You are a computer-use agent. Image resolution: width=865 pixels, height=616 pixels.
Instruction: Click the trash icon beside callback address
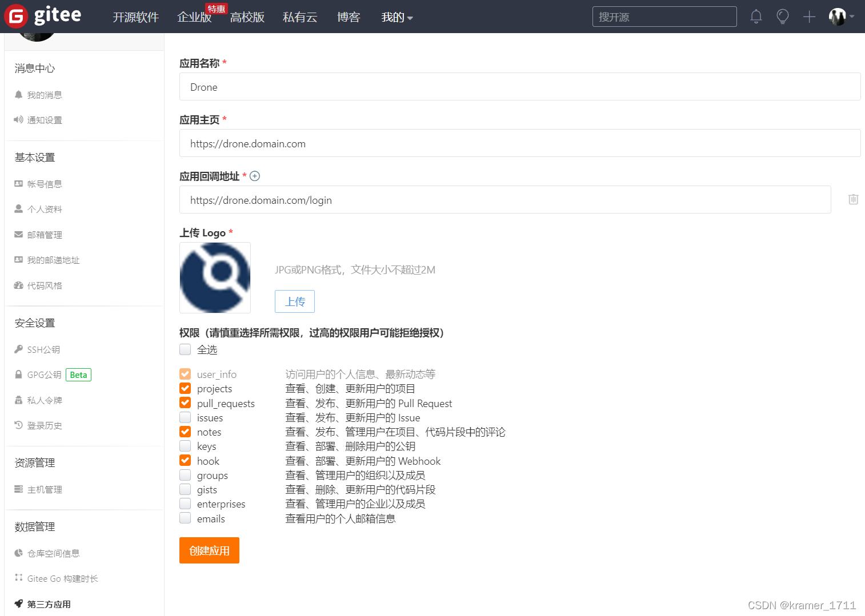pyautogui.click(x=853, y=199)
